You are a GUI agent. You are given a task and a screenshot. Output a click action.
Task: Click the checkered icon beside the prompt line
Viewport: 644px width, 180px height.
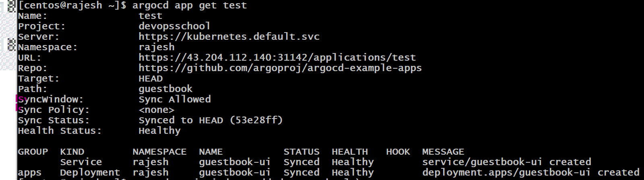click(x=12, y=6)
